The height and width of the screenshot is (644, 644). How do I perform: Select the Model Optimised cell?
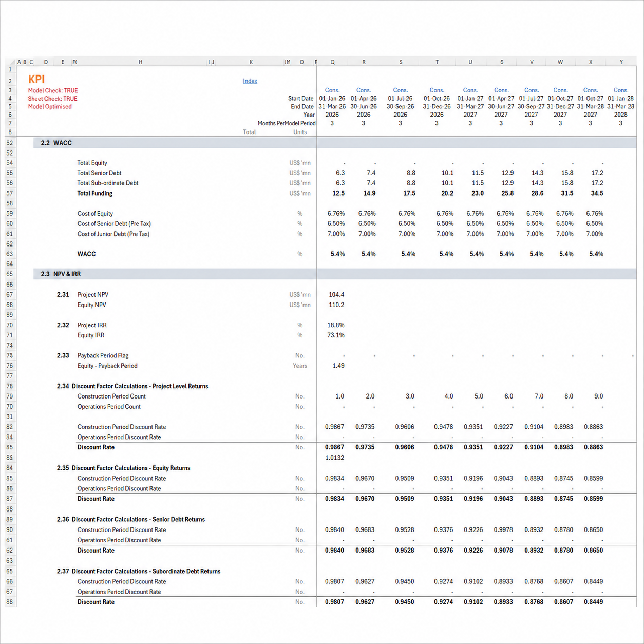[x=50, y=107]
